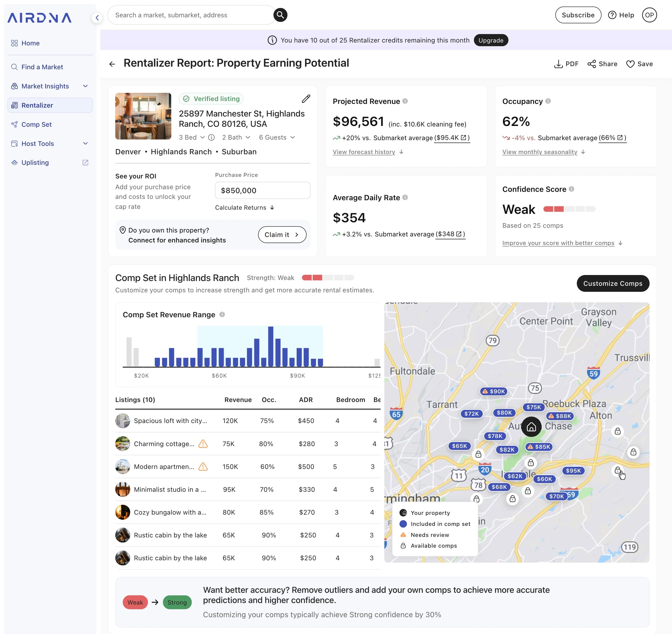Expand View monthly seasonality
Image resolution: width=672 pixels, height=634 pixels.
(544, 152)
